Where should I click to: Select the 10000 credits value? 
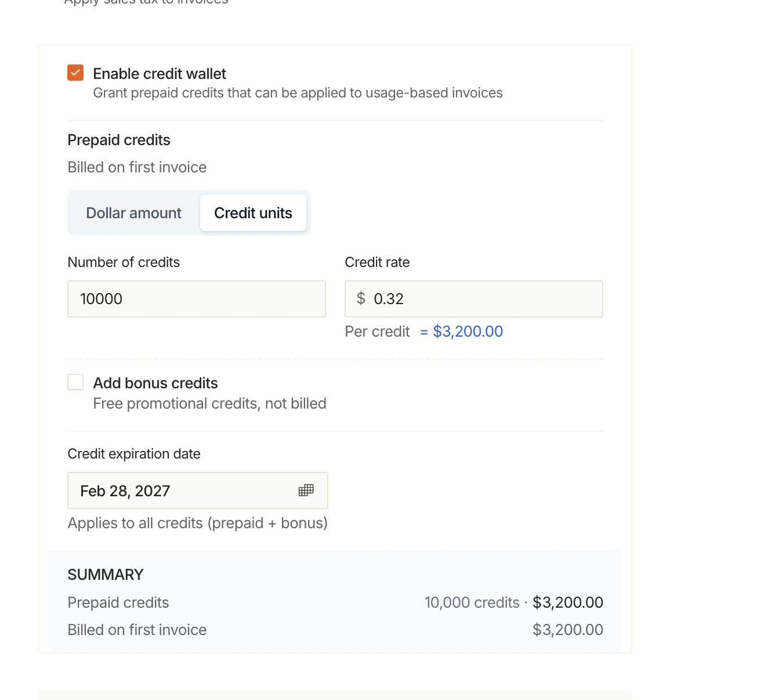pos(102,298)
